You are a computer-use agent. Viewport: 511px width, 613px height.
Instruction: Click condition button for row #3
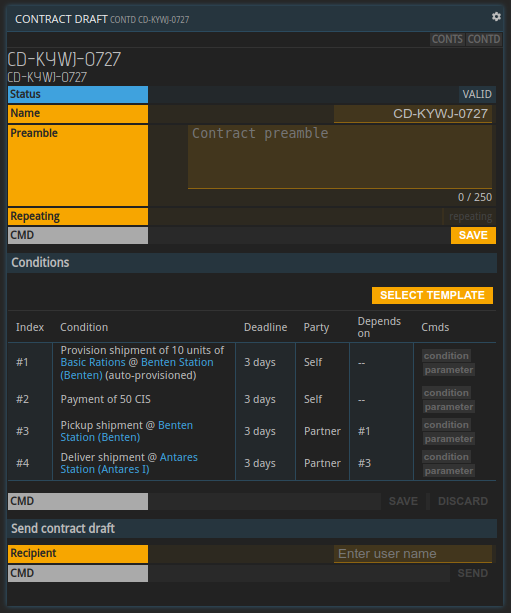(x=446, y=425)
